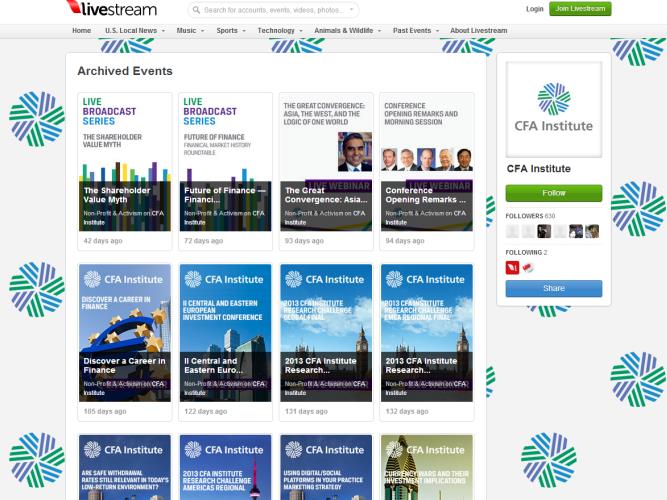Click the '131 days ago' timestamp
This screenshot has width=667, height=500.
point(306,411)
